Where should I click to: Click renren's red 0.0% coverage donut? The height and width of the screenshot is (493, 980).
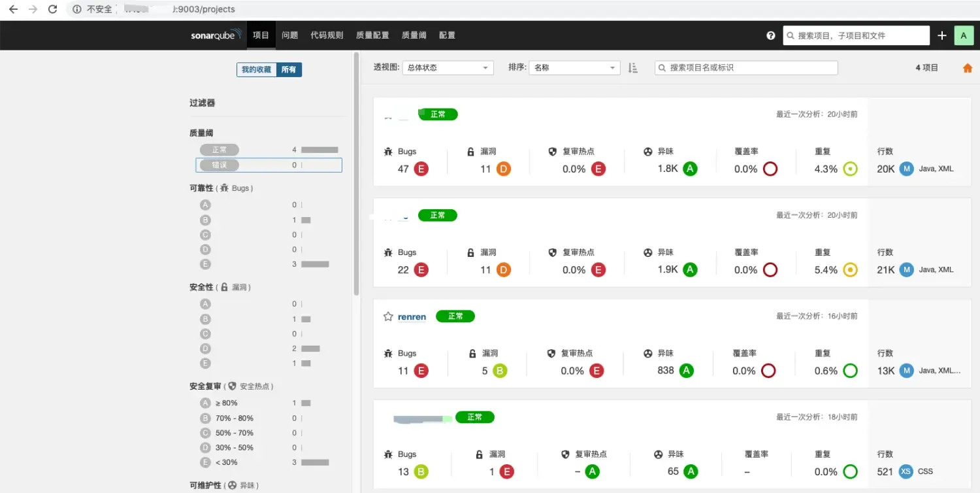click(770, 370)
